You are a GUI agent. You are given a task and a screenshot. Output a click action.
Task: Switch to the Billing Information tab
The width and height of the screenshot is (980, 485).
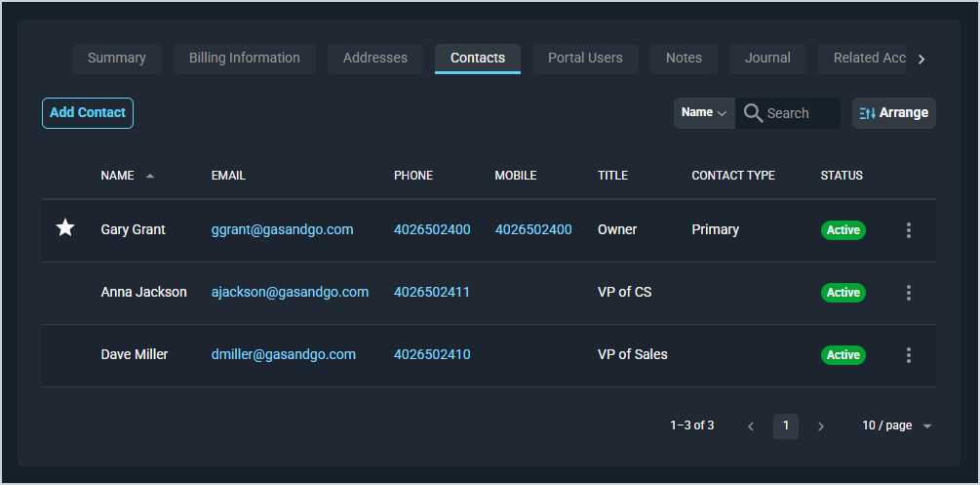tap(245, 59)
